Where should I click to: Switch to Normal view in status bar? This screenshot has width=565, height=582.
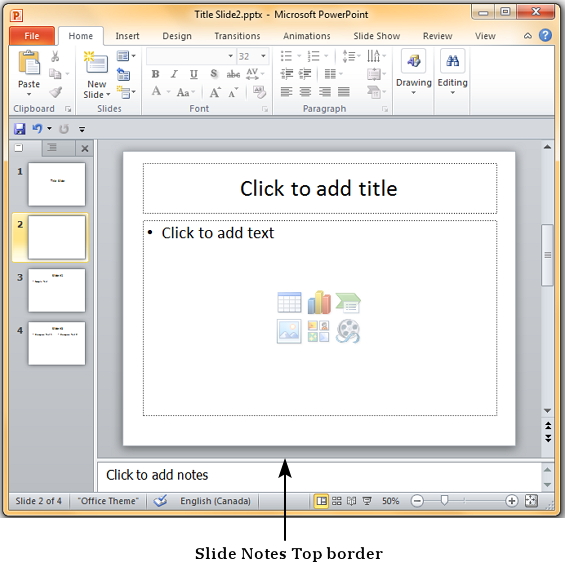point(321,501)
